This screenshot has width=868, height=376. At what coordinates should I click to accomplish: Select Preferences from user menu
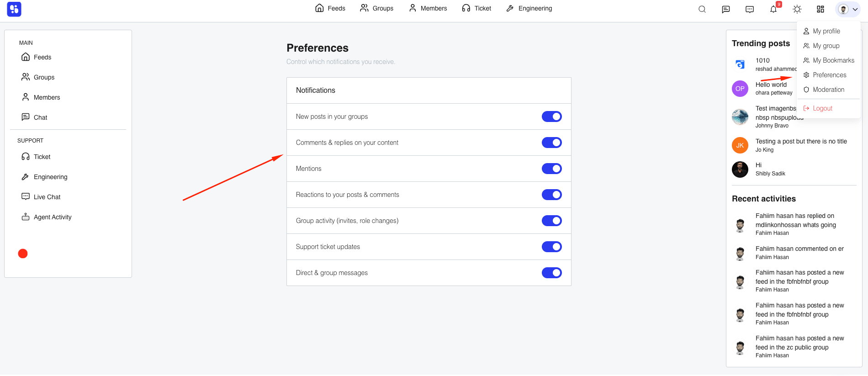(829, 75)
